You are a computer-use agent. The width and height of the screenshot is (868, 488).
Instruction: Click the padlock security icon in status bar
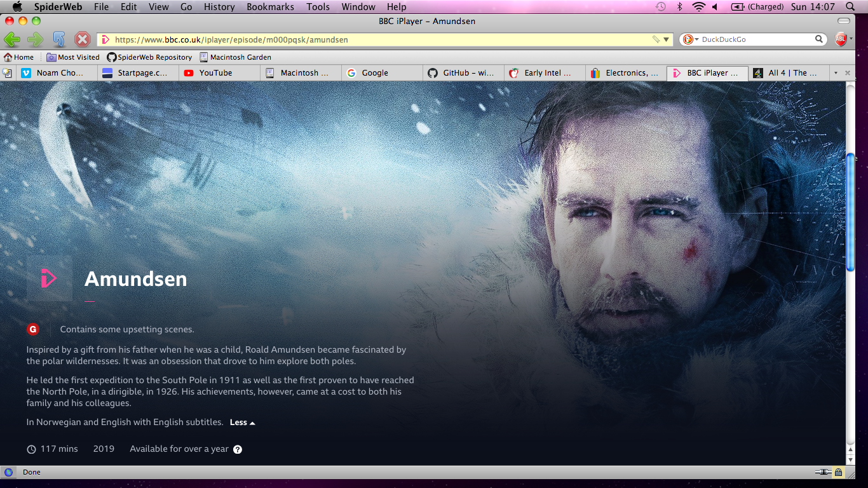(838, 472)
